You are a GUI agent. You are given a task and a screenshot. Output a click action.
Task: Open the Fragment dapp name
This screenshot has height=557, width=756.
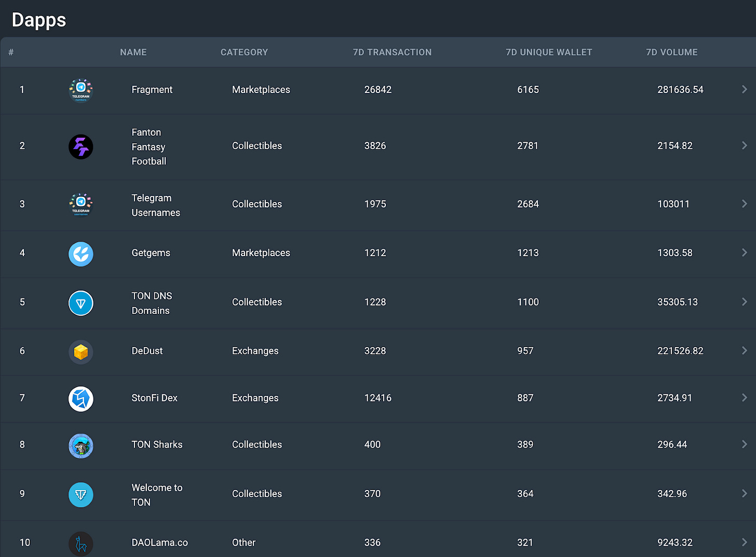tap(152, 89)
